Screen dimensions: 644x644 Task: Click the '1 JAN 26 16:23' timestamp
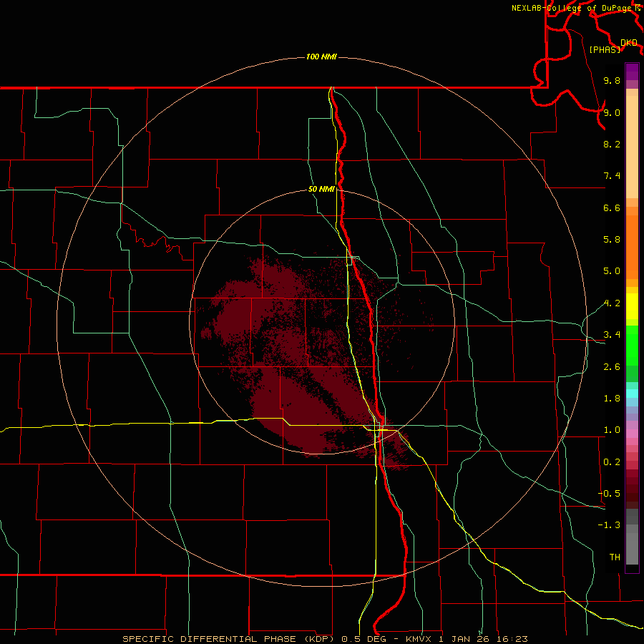[x=483, y=639]
